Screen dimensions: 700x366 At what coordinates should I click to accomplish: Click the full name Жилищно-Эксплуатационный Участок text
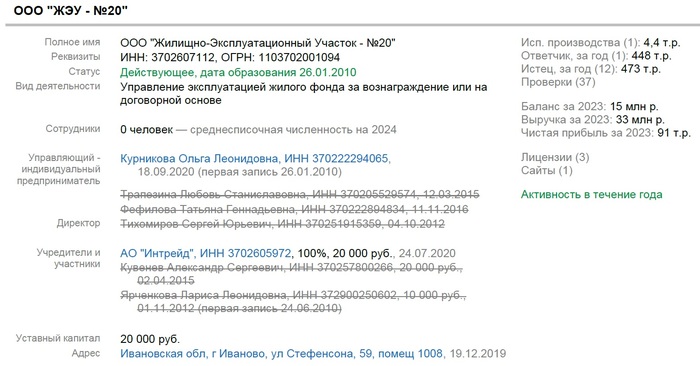point(258,43)
